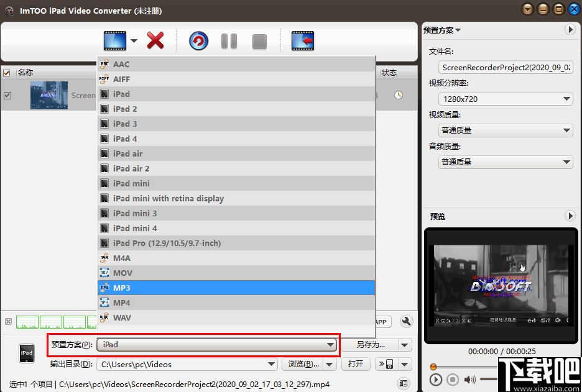582x392 pixels.
Task: Open settings with the wrench icon
Action: pyautogui.click(x=407, y=321)
